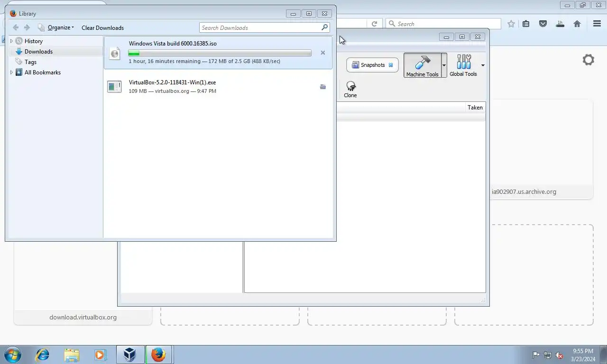Reload the page in Firefox

[374, 24]
